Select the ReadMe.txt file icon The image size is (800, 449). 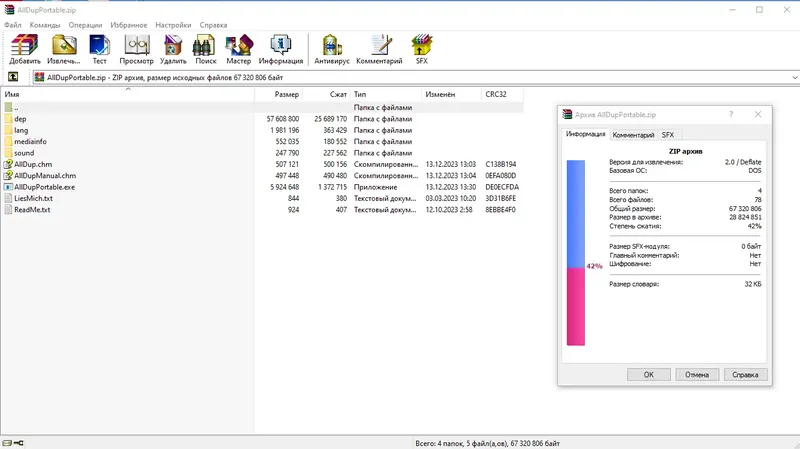pyautogui.click(x=9, y=209)
